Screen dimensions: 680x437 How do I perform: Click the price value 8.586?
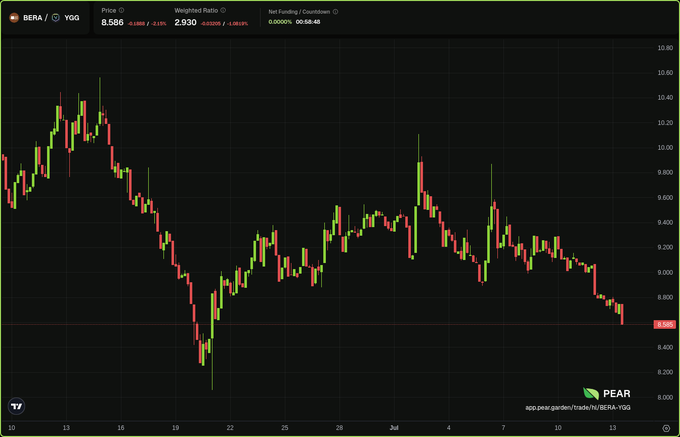tap(112, 22)
